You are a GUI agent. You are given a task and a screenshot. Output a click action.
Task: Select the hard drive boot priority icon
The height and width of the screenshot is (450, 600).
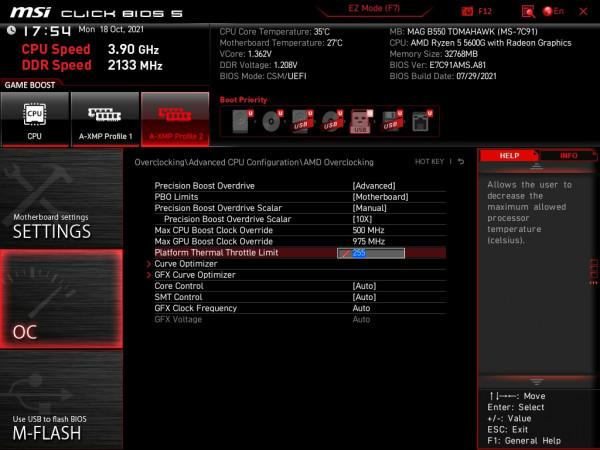tap(241, 122)
